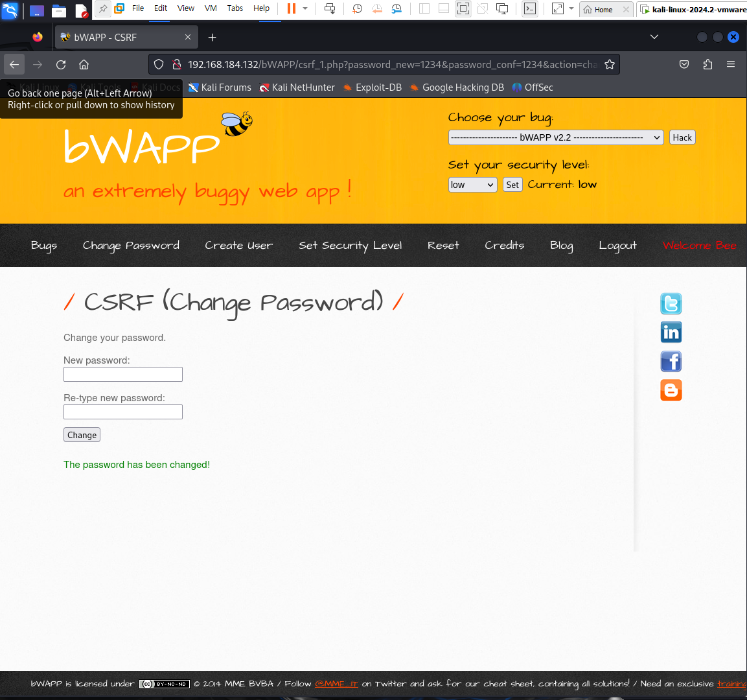Open Firefox extensions puzzle icon

click(707, 64)
